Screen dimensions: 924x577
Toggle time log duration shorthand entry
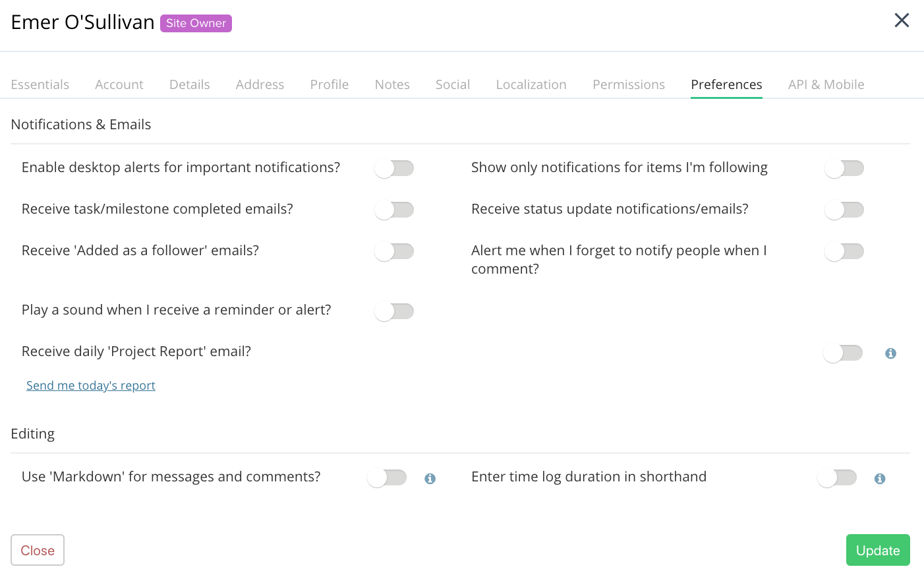tap(837, 477)
